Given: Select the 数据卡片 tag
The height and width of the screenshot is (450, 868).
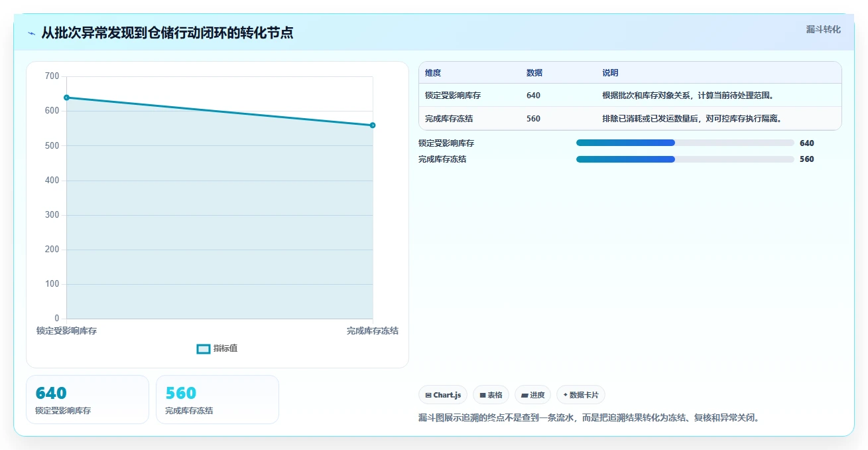Looking at the screenshot, I should pyautogui.click(x=580, y=395).
